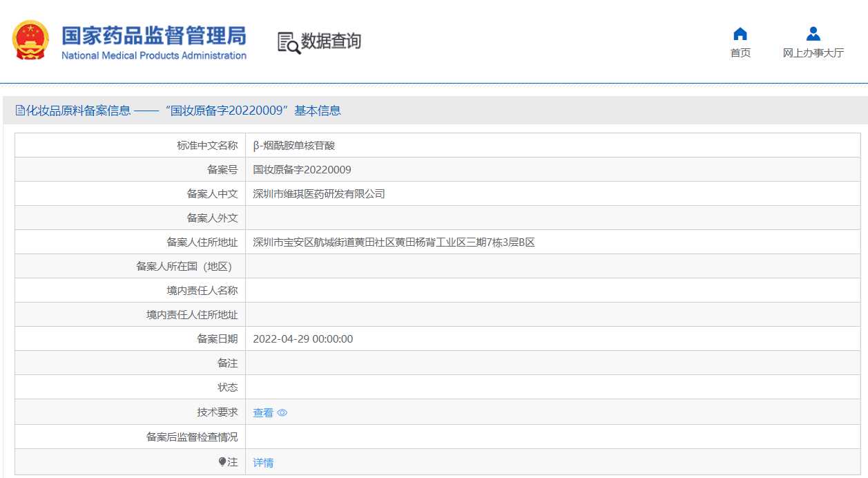Click the 备案日期 label
Image resolution: width=868 pixels, height=478 pixels.
218,339
